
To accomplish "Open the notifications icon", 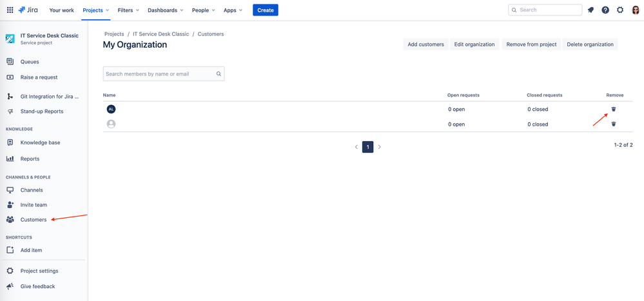I will pos(590,10).
